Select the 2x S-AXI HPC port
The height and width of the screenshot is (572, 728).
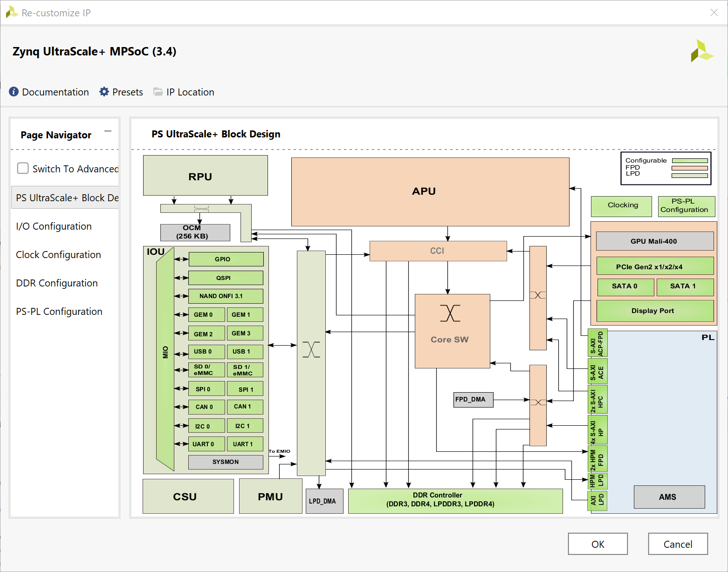pos(598,399)
